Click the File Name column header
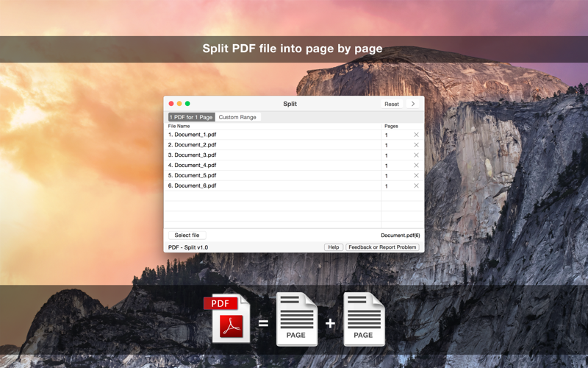This screenshot has height=368, width=588. pos(179,126)
